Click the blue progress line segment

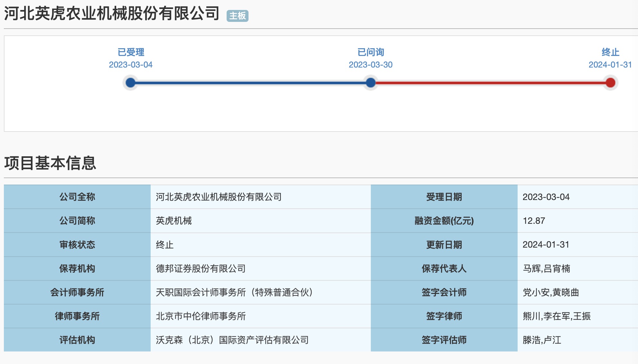tap(251, 83)
